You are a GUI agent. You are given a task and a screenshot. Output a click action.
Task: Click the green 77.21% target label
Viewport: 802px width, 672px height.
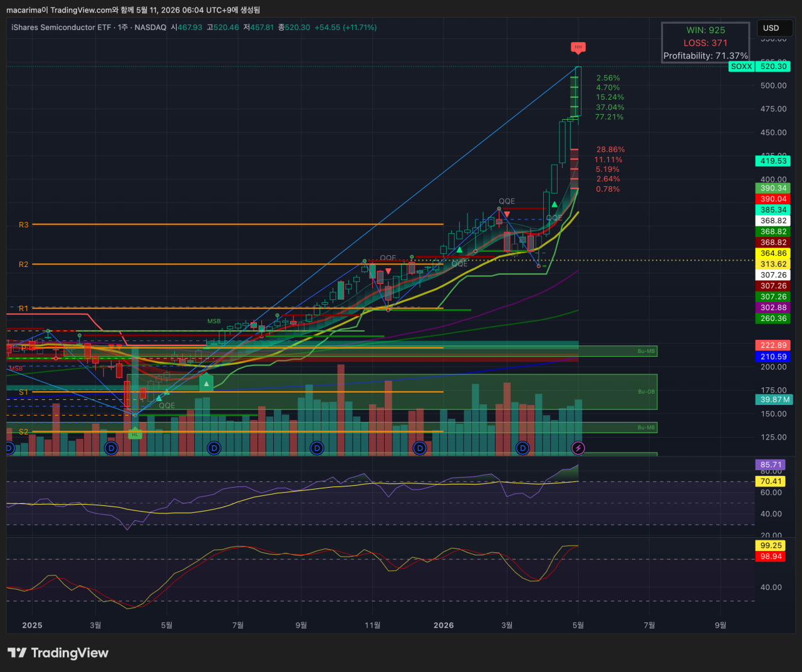coord(610,117)
